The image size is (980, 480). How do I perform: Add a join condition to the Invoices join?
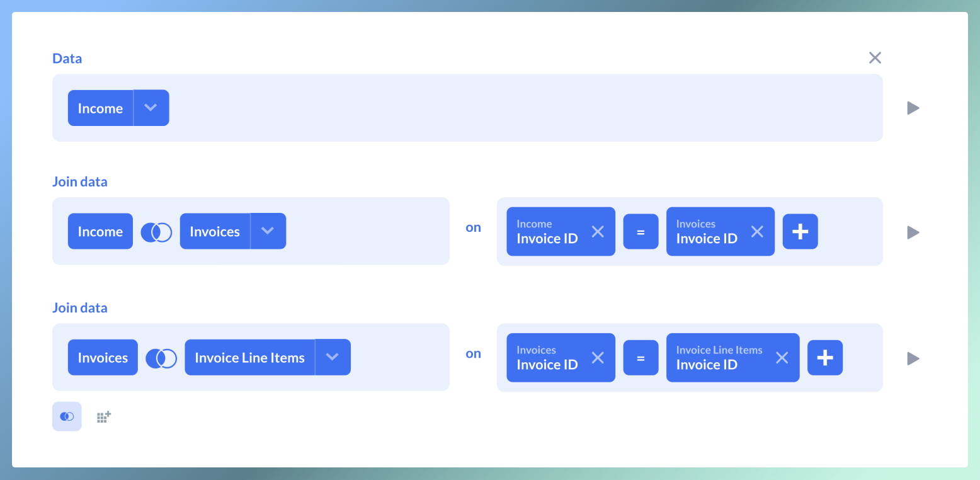click(800, 232)
